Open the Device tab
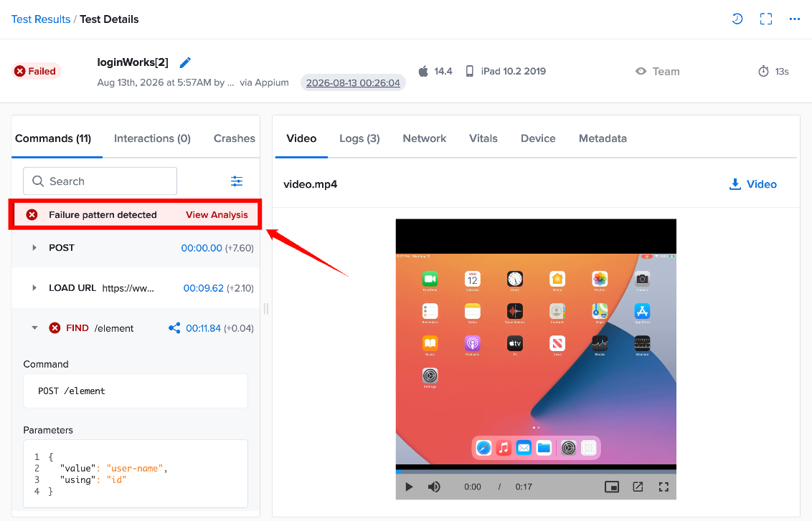The height and width of the screenshot is (521, 812). pos(538,138)
